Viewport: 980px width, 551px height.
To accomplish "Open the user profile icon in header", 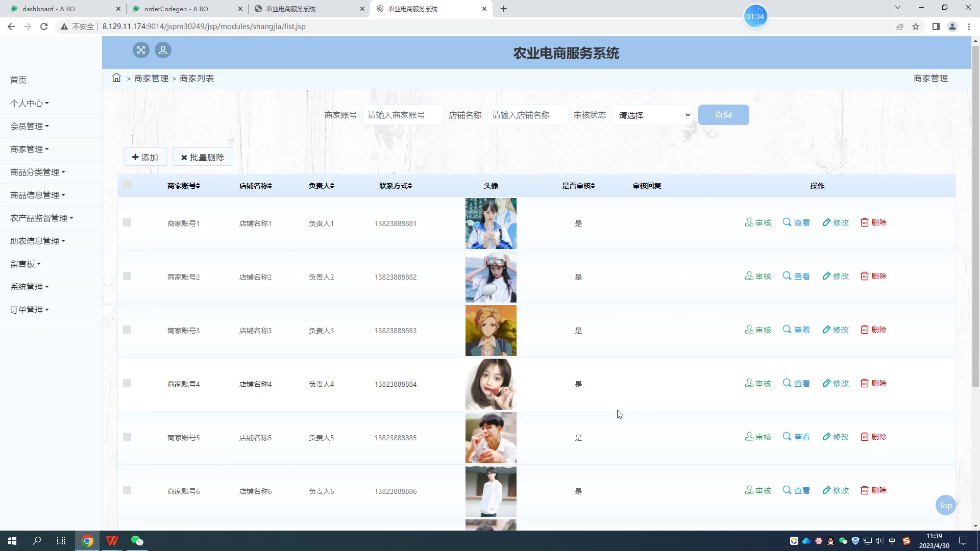I will click(x=163, y=50).
